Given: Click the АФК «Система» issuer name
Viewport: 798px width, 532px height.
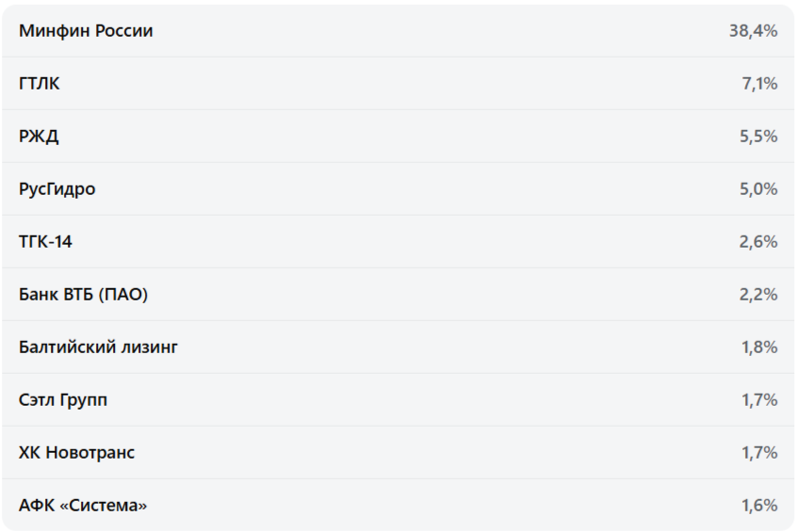Looking at the screenshot, I should (83, 506).
